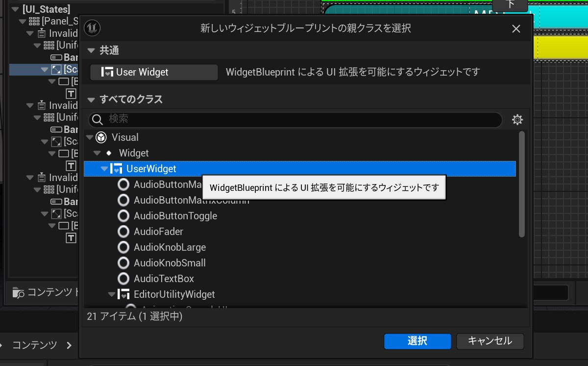
Task: Collapse the EditorUtilityWidget tree node
Action: tap(111, 294)
